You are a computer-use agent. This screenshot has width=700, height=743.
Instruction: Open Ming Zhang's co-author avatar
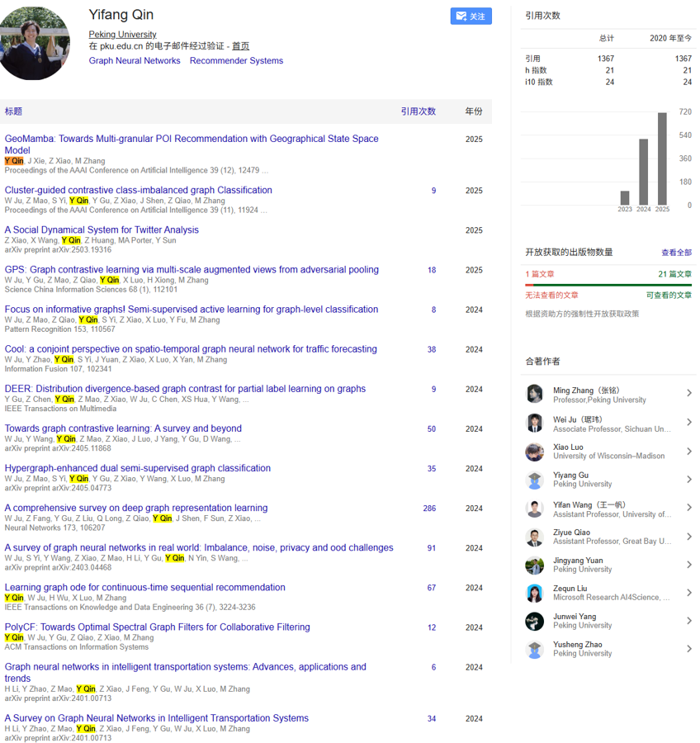pyautogui.click(x=535, y=394)
